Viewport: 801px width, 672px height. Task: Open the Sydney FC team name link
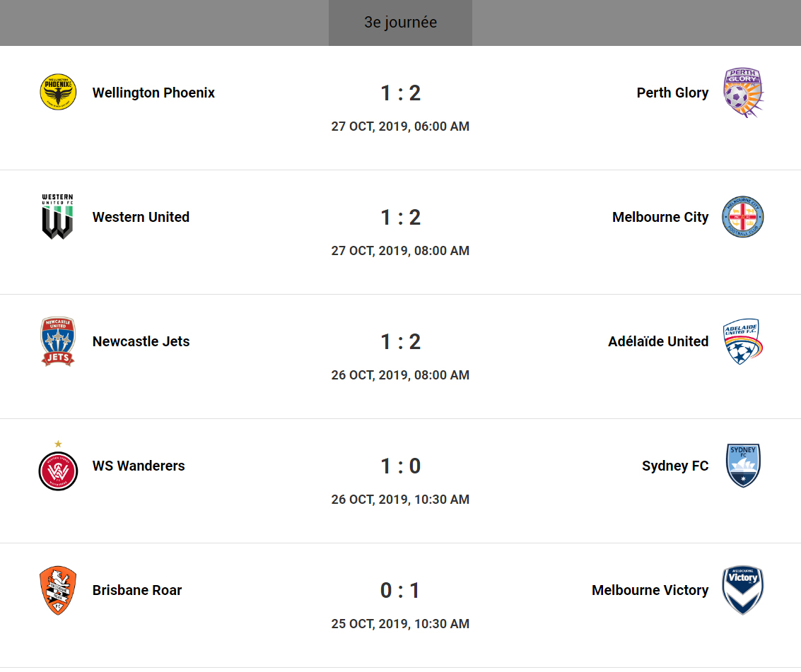[x=675, y=466]
